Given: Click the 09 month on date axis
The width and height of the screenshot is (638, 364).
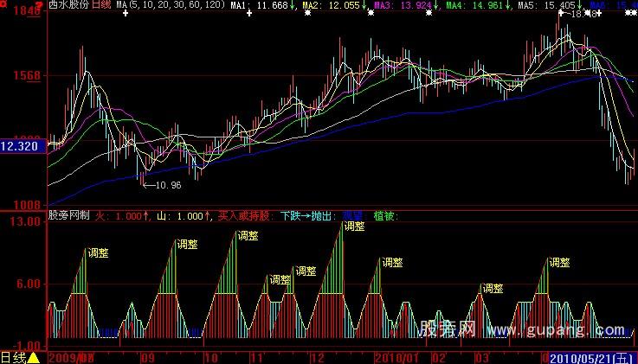Looking at the screenshot, I should pyautogui.click(x=148, y=358).
